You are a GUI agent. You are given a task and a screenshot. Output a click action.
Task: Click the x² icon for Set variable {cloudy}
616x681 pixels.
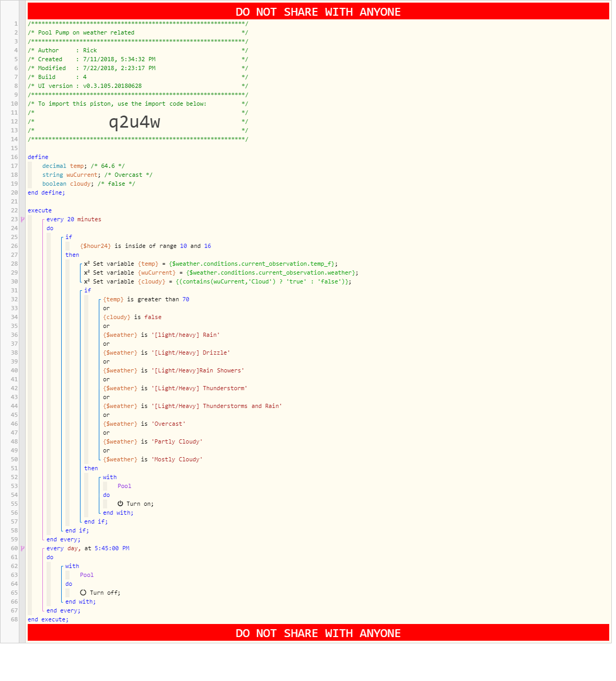pos(87,281)
